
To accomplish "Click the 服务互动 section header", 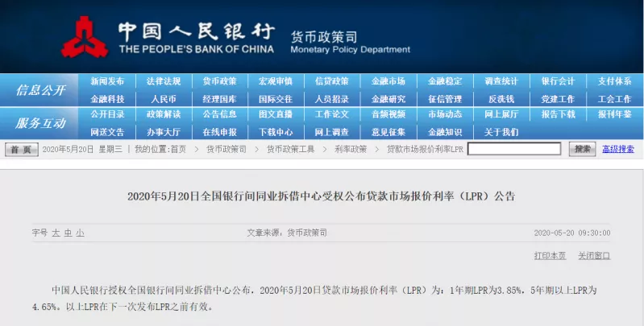I will coord(40,123).
